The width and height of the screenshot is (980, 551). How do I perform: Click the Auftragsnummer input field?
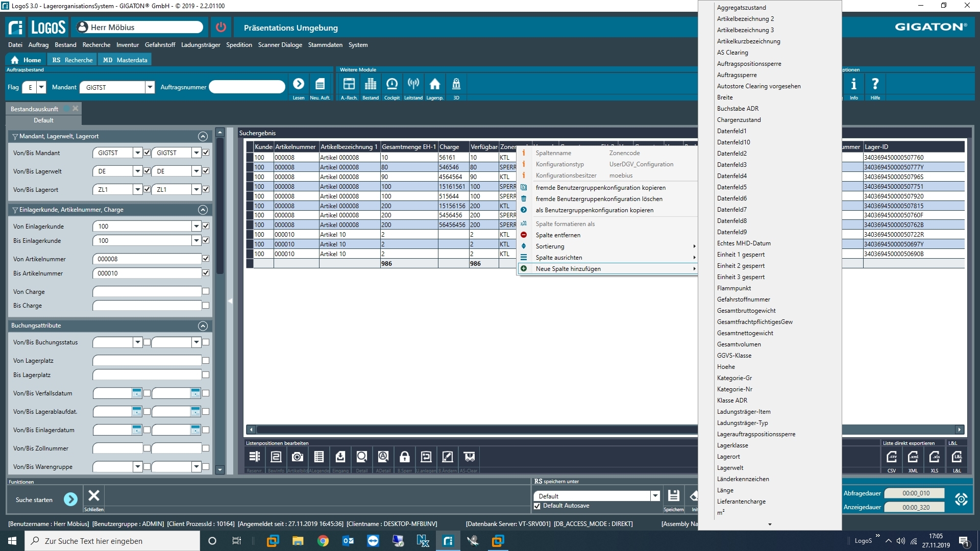click(247, 87)
